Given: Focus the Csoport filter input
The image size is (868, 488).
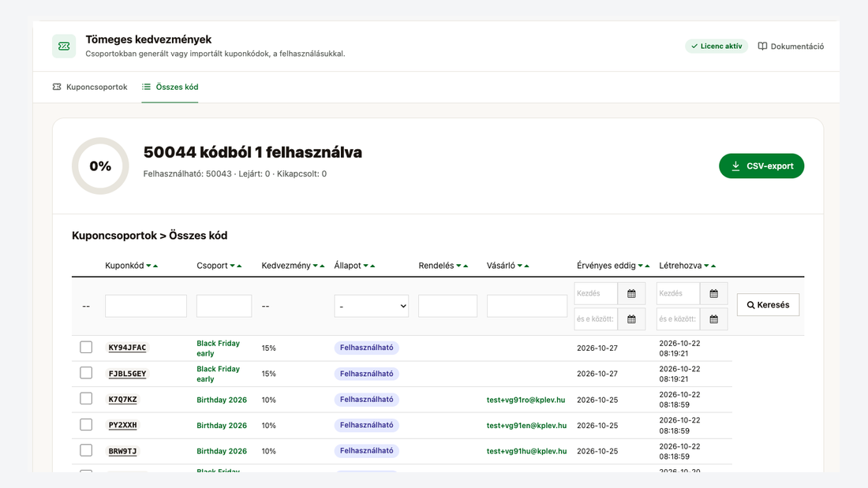Looking at the screenshot, I should pos(224,306).
